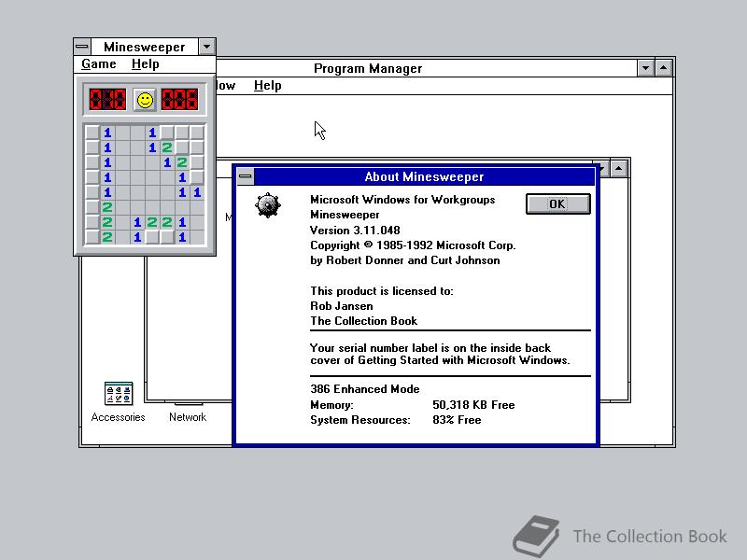This screenshot has width=747, height=560.
Task: Click the yellow smiley face reset button
Action: click(145, 100)
